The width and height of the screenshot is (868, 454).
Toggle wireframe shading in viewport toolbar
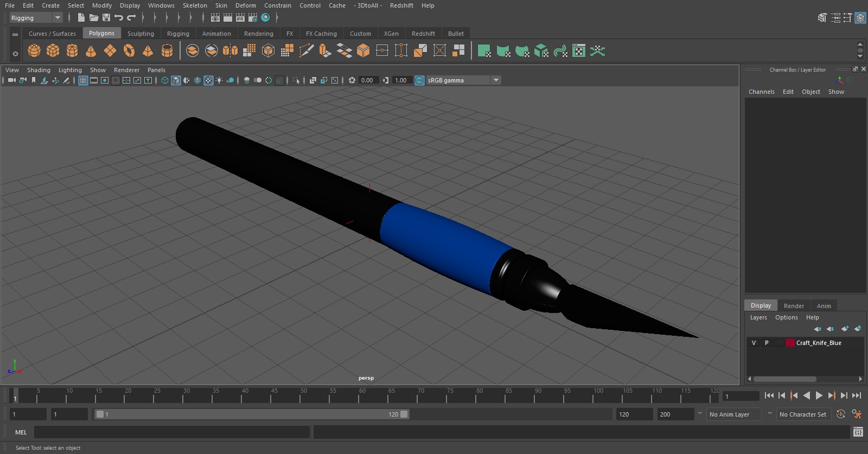(x=165, y=80)
